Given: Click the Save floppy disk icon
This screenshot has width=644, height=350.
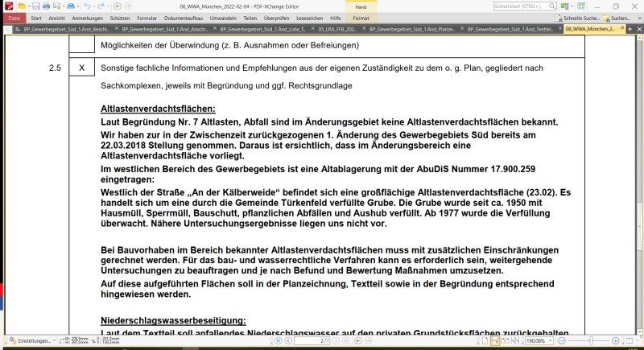Looking at the screenshot, I should pyautogui.click(x=35, y=6).
